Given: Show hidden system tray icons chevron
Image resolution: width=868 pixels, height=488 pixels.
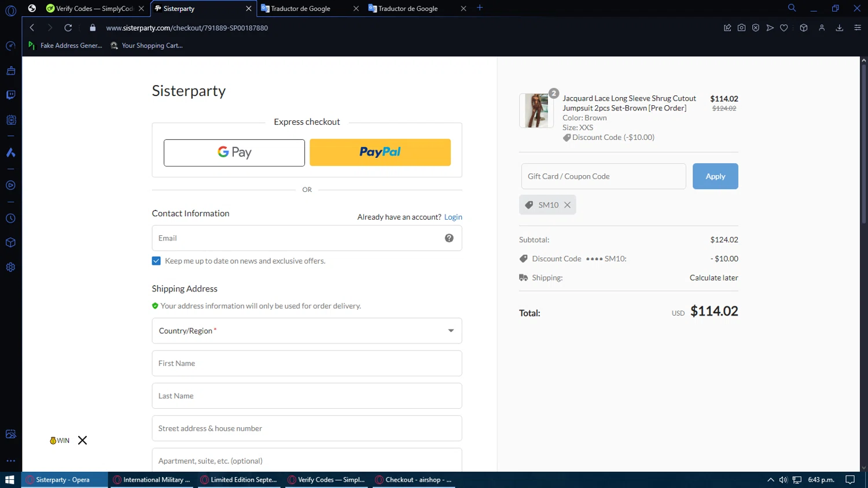Looking at the screenshot, I should pos(770,480).
